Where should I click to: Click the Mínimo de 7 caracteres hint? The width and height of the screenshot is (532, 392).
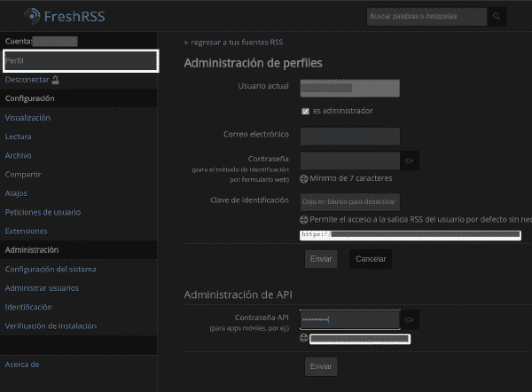click(x=351, y=178)
